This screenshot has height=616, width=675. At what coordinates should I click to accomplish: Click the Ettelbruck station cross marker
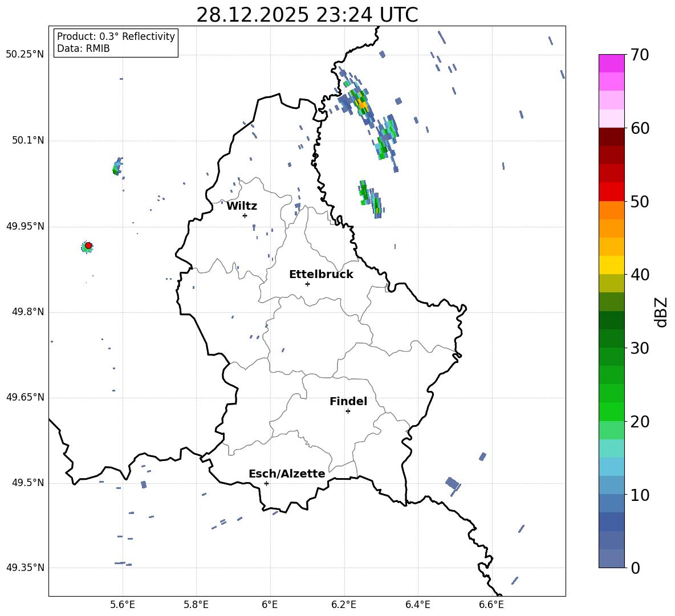307,284
